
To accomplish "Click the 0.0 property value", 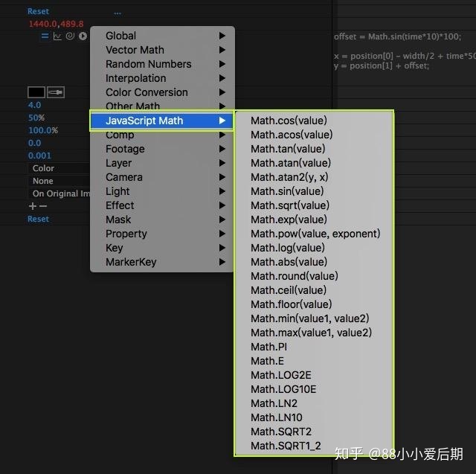I will point(34,143).
